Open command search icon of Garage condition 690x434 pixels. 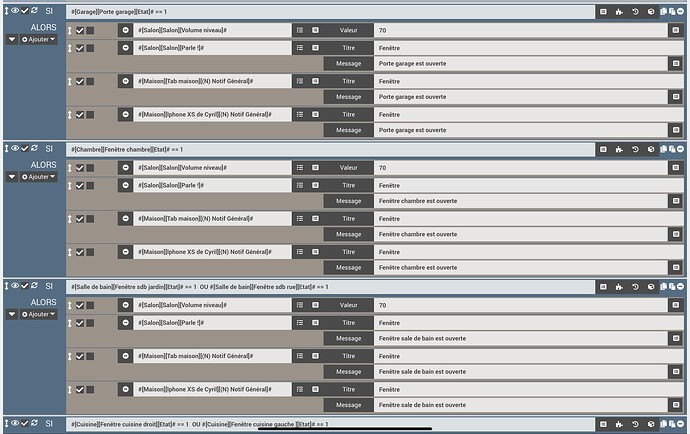tap(603, 12)
